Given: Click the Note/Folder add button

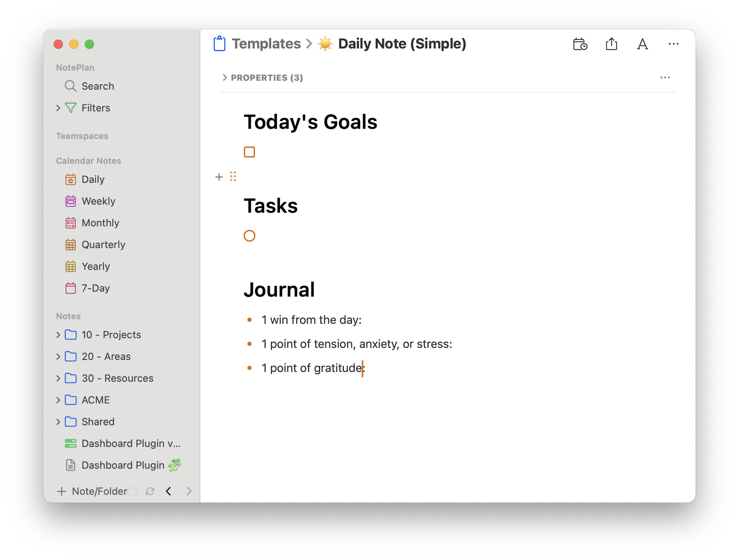Looking at the screenshot, I should (92, 491).
